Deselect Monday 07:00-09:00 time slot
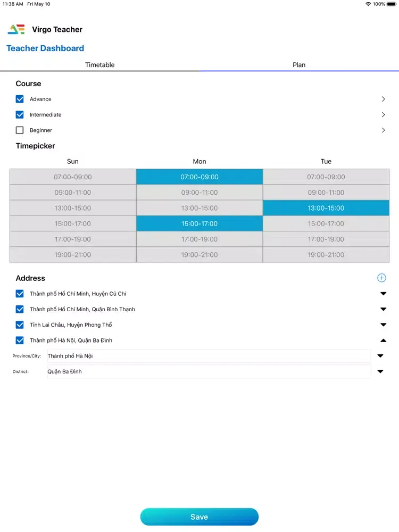 [x=199, y=177]
